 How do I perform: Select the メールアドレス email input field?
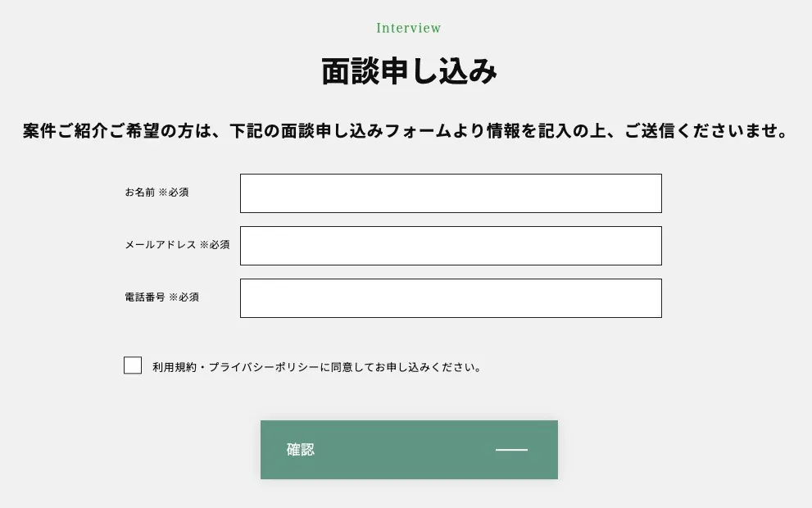coord(451,246)
